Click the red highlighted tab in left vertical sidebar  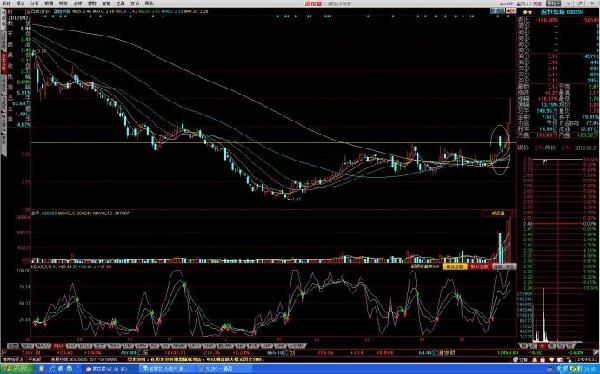tap(4, 63)
